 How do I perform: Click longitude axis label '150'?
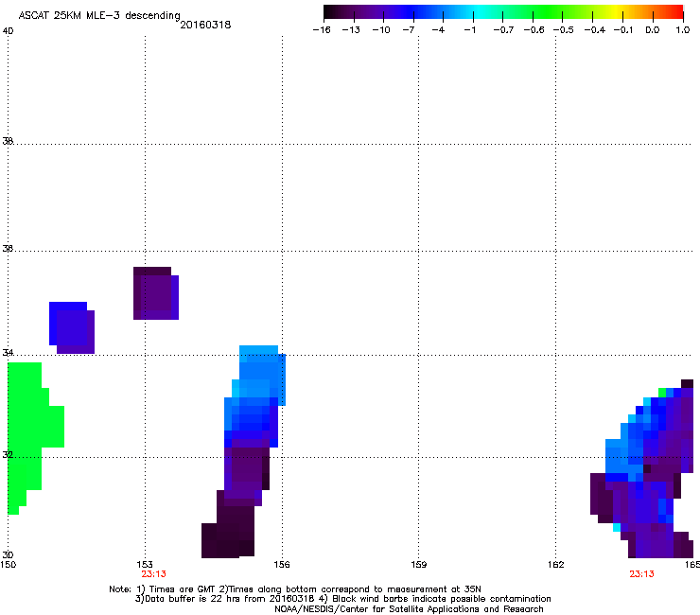point(8,565)
